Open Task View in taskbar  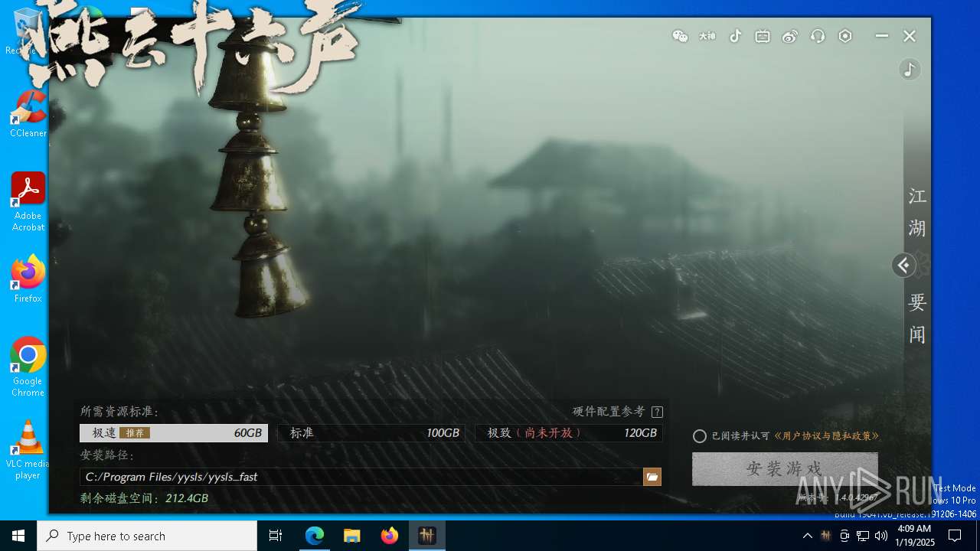pyautogui.click(x=276, y=536)
